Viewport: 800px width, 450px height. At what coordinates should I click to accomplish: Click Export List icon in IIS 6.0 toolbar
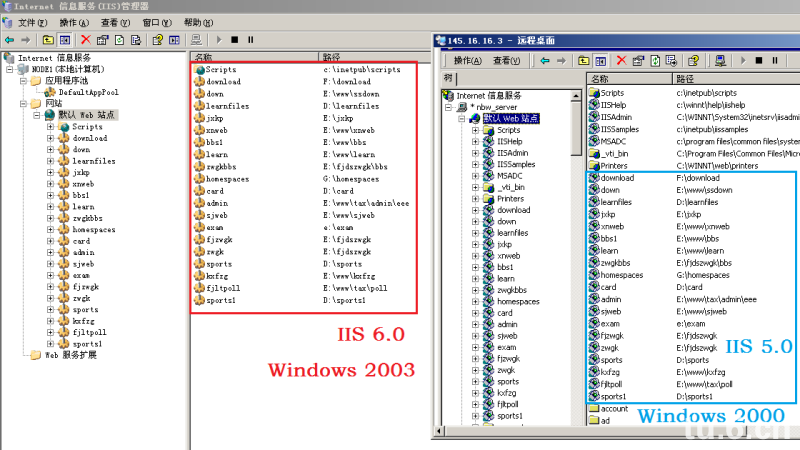click(x=136, y=40)
